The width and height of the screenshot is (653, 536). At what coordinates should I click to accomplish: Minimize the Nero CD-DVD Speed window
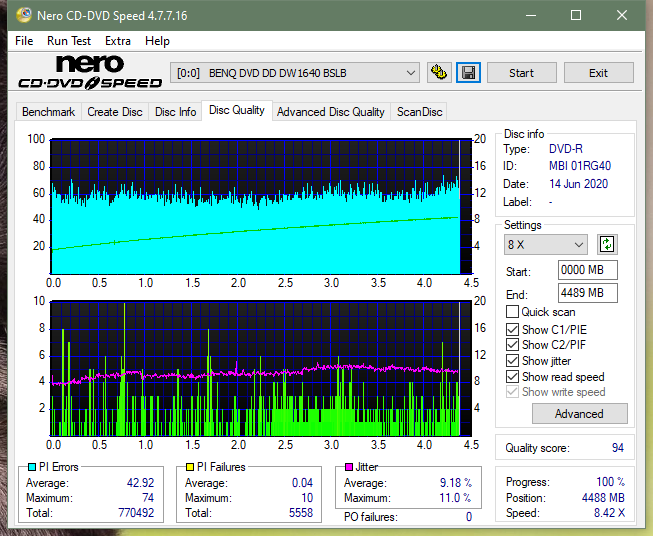click(x=531, y=15)
